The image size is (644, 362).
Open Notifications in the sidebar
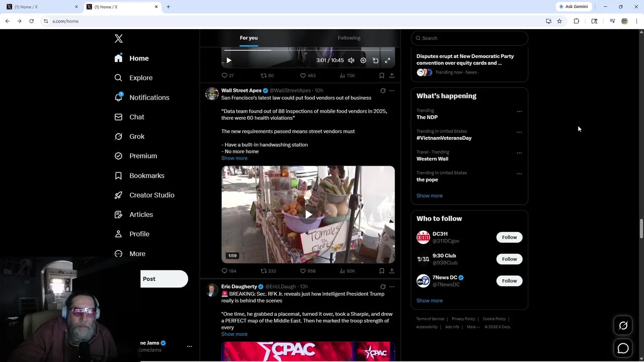point(142,98)
